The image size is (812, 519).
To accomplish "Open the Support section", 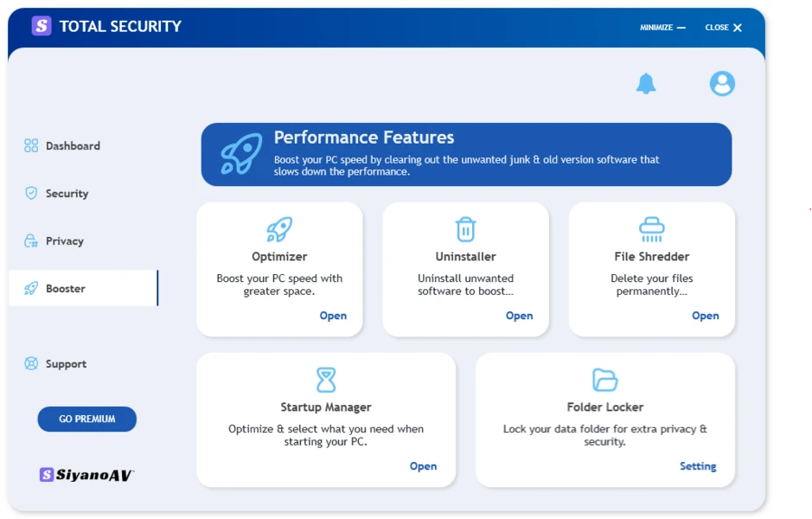I will pos(66,364).
